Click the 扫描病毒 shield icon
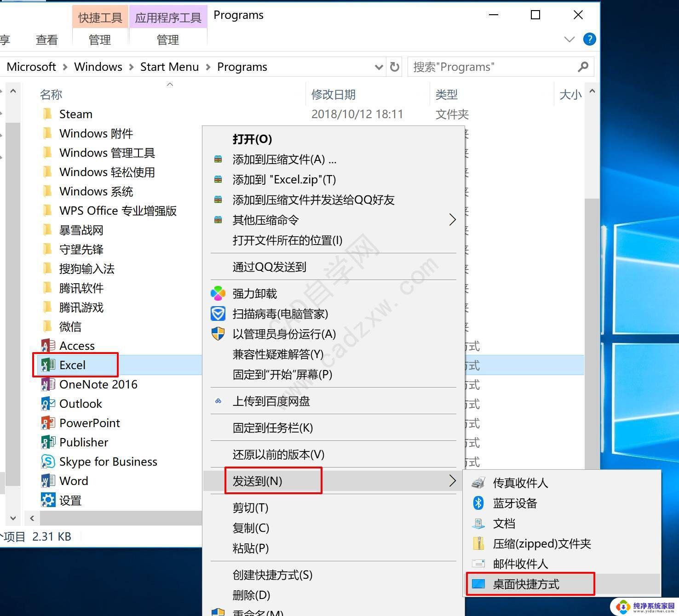679x616 pixels. (x=218, y=314)
